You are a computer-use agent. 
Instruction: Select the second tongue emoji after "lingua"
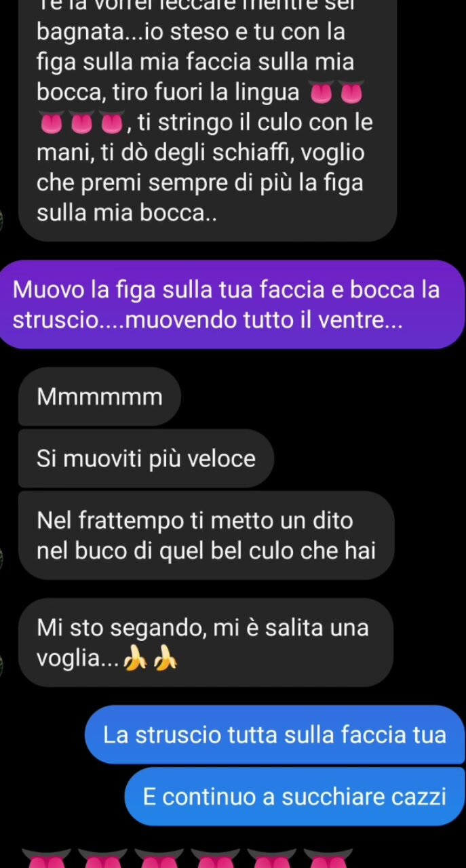352,93
